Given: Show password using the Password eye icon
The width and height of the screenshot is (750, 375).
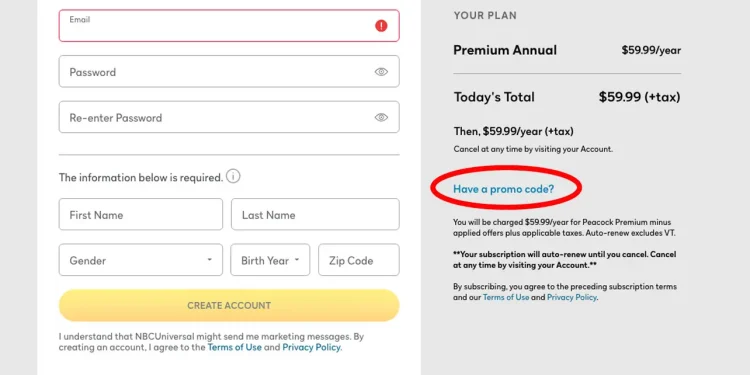Looking at the screenshot, I should (381, 72).
